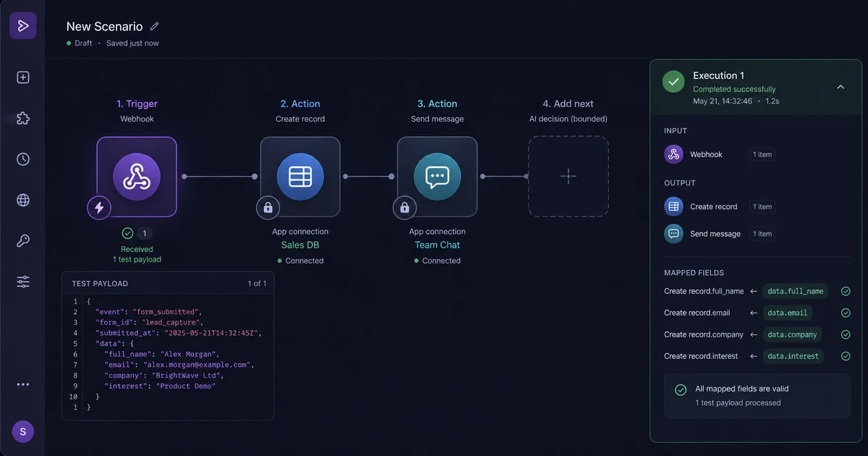The image size is (868, 456).
Task: Click the payload count badge 1
Action: 145,233
